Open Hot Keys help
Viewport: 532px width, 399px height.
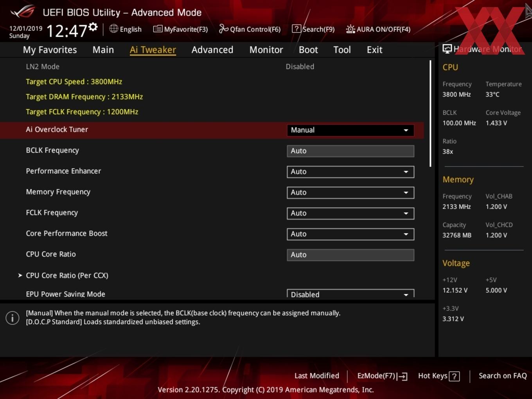point(439,376)
